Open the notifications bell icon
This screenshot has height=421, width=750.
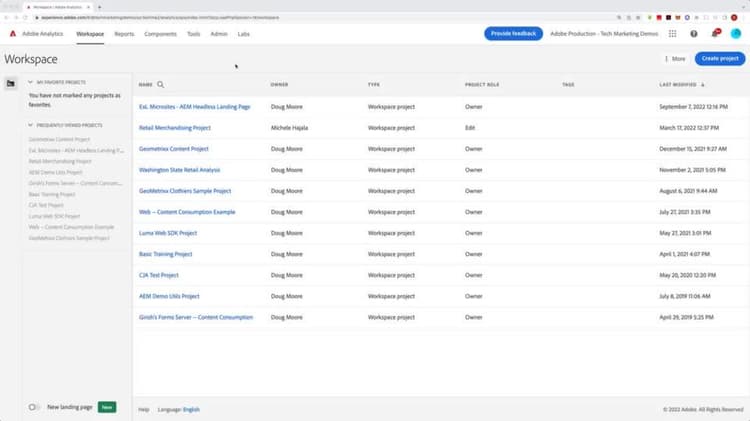click(715, 33)
